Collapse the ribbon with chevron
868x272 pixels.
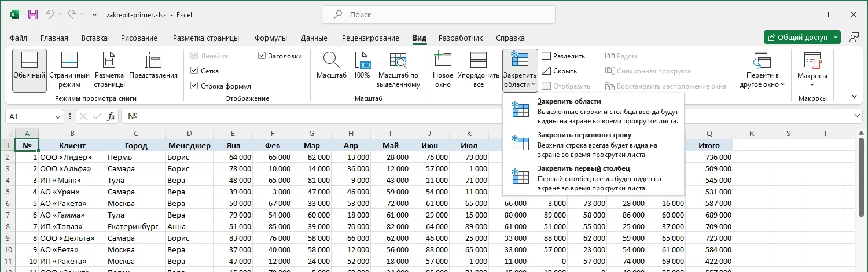click(854, 96)
